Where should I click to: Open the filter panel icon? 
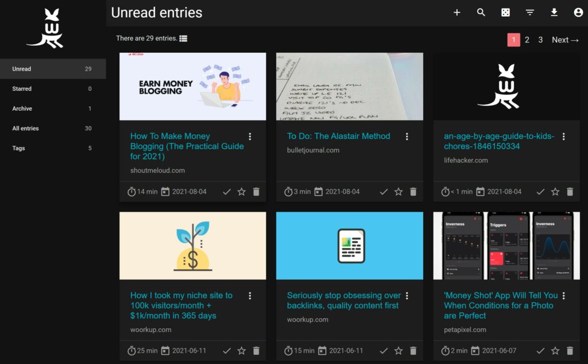click(x=529, y=11)
